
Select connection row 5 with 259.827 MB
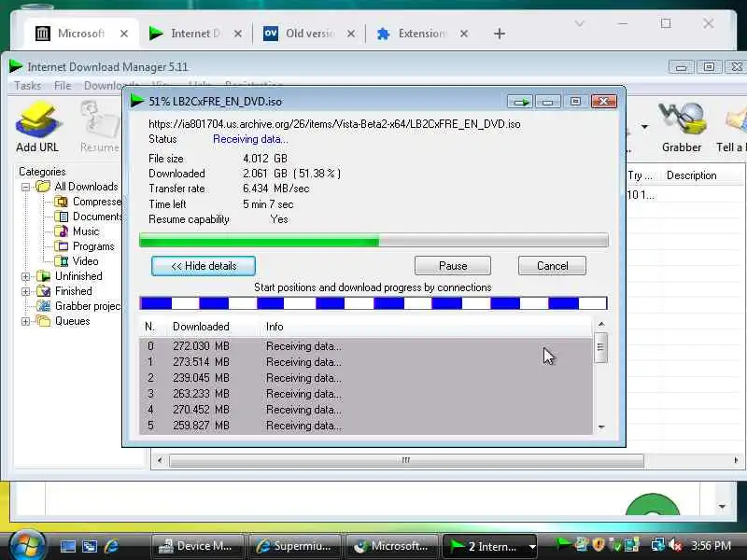(366, 426)
